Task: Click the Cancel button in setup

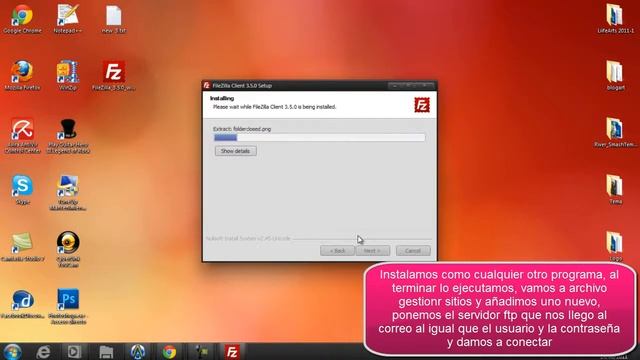Action: point(413,251)
